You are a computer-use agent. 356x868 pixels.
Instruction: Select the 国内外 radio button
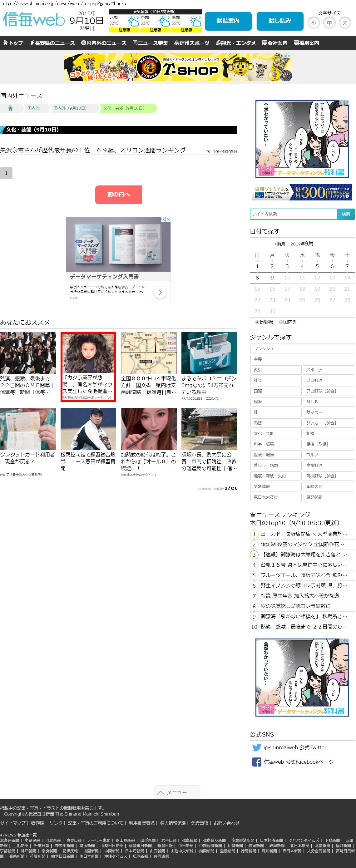tap(281, 322)
